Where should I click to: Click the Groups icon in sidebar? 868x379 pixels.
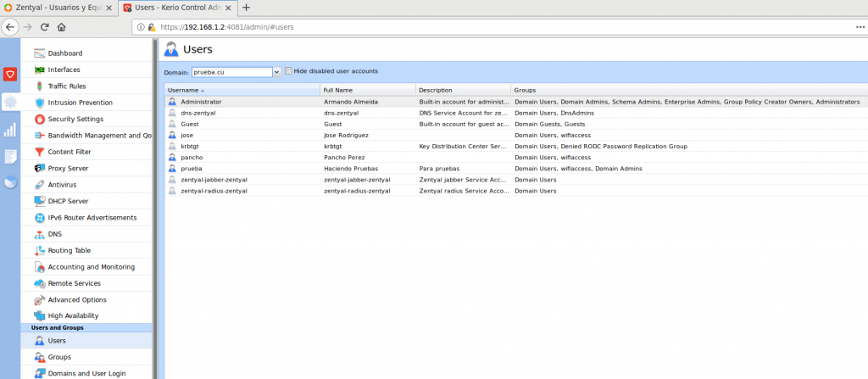(x=39, y=358)
